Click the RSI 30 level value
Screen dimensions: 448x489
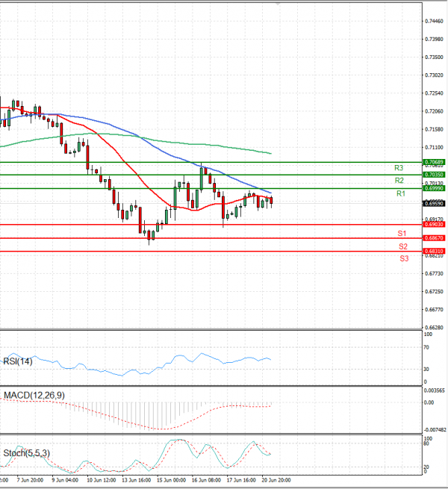click(426, 370)
